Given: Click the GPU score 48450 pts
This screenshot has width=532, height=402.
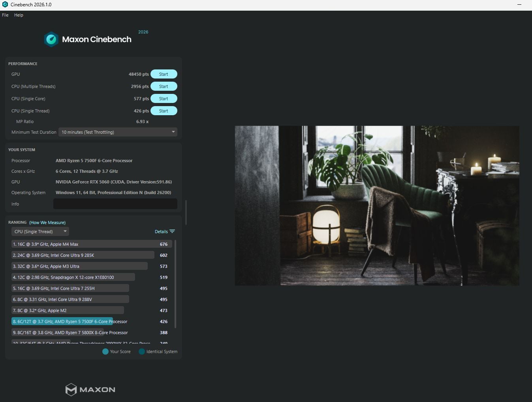Looking at the screenshot, I should point(139,74).
